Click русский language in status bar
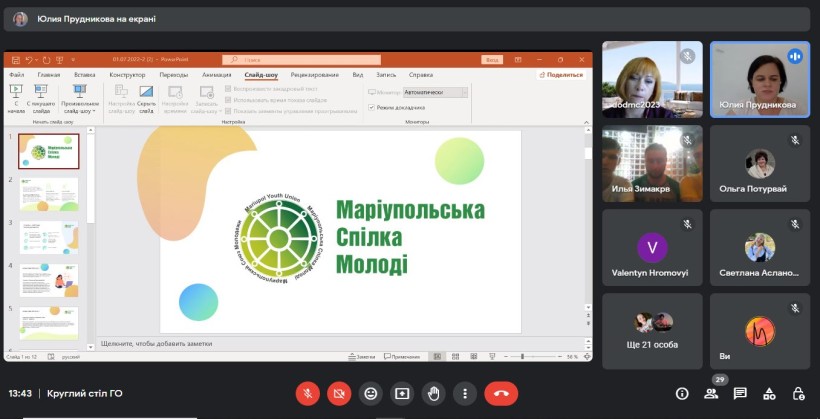Viewport: 820px width, 419px height. point(71,357)
